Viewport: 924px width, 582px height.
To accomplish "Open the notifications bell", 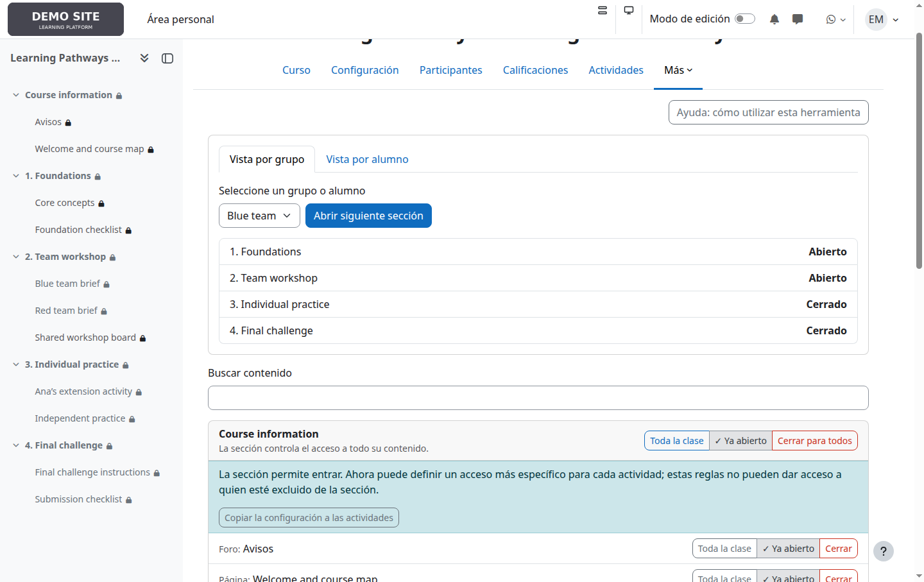I will pyautogui.click(x=774, y=19).
